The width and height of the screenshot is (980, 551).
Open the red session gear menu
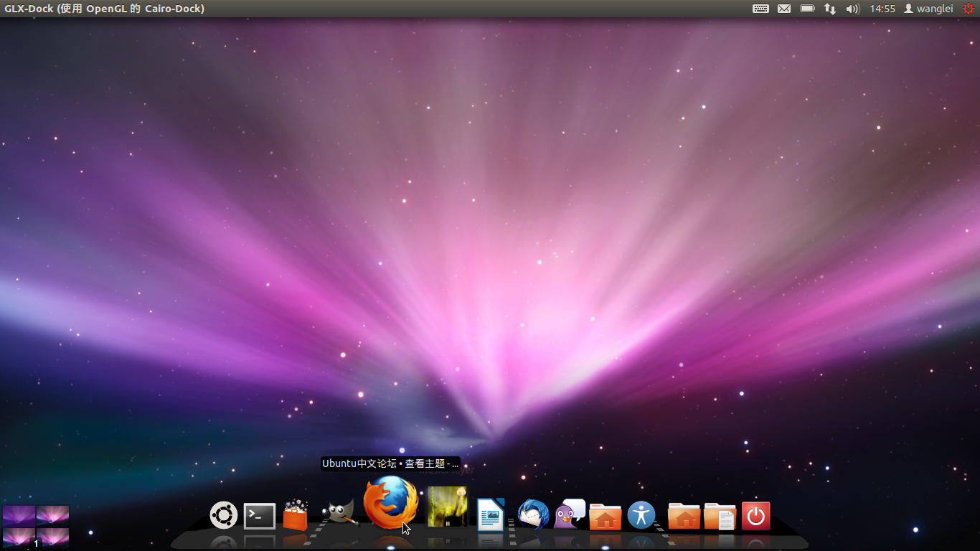click(x=969, y=9)
